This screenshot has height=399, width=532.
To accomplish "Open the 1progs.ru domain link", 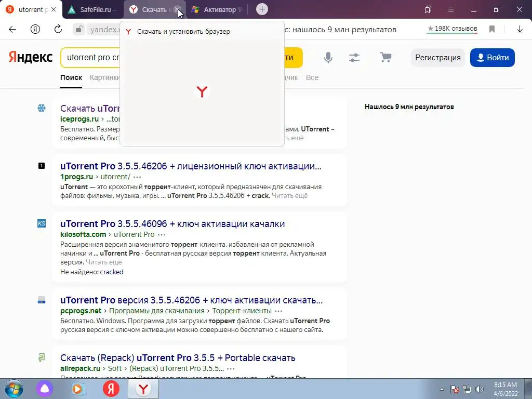I will pyautogui.click(x=77, y=177).
